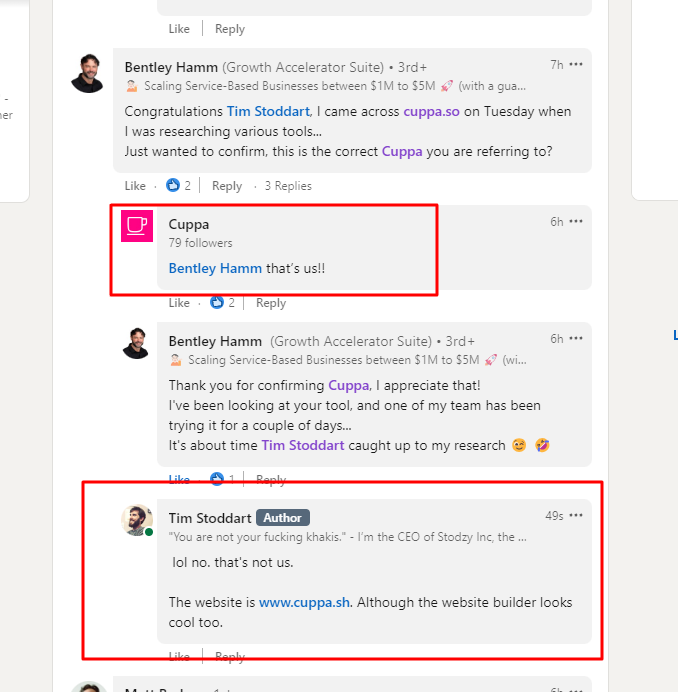Screen dimensions: 678x692
Task: Click the Author badge next to Tim Stoddart
Action: coord(282,518)
